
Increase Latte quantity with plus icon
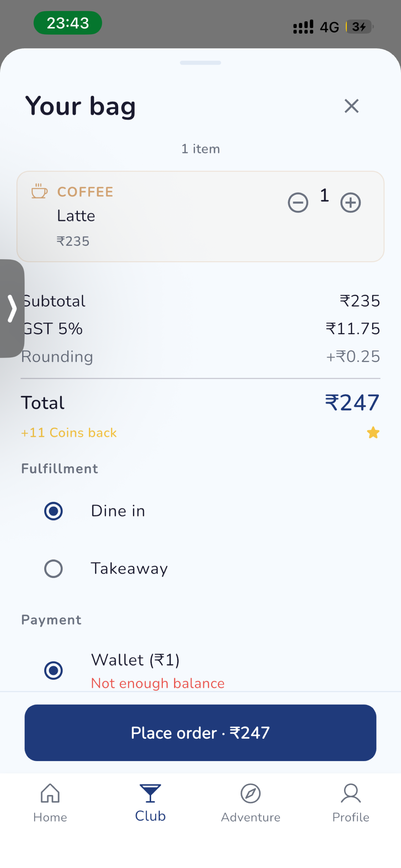pyautogui.click(x=350, y=202)
